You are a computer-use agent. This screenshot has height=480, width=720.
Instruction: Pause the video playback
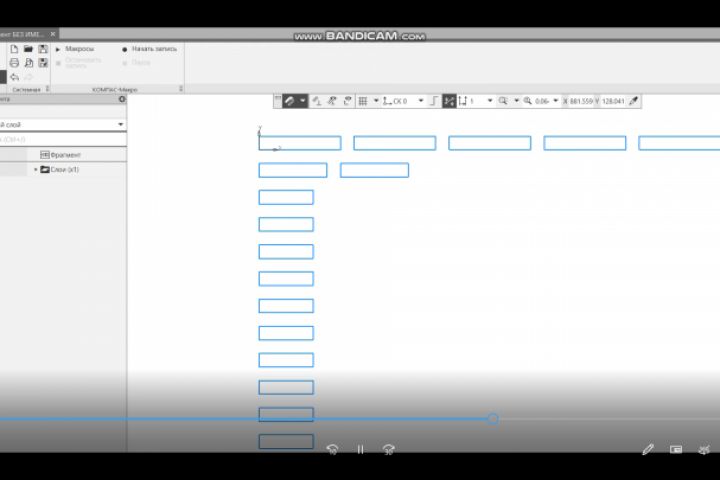click(360, 449)
